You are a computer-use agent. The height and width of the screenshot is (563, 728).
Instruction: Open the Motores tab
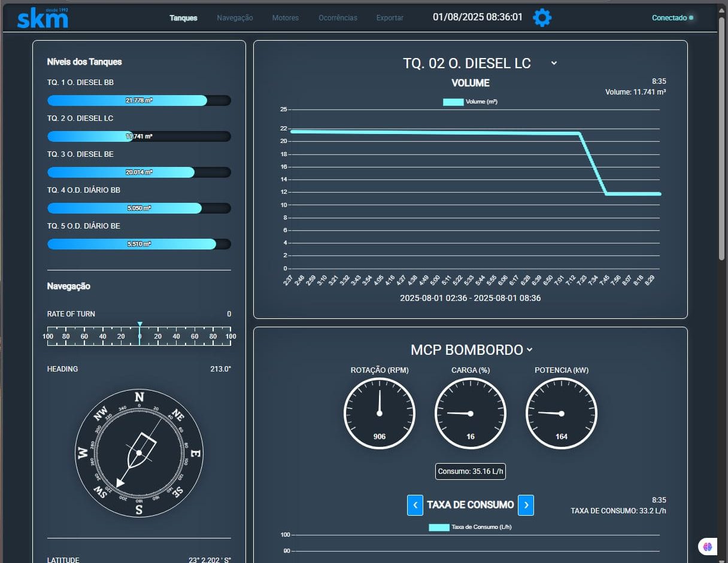(285, 18)
